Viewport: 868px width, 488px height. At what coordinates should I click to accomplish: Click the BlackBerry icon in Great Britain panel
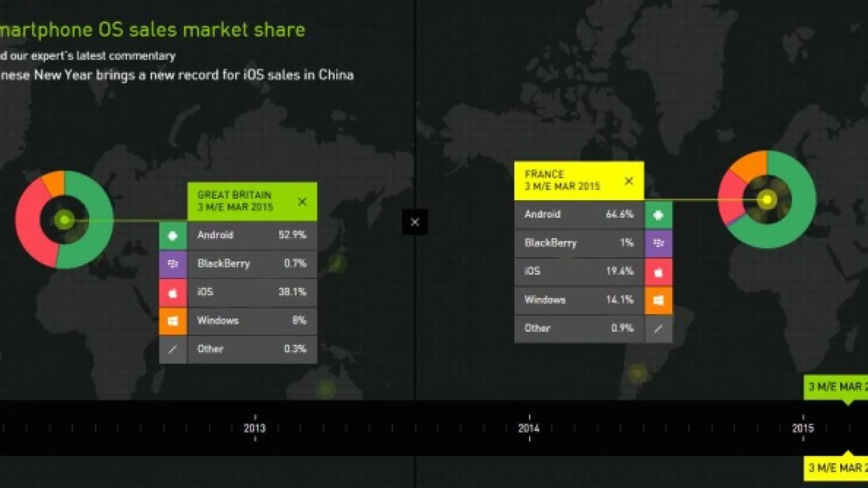173,264
